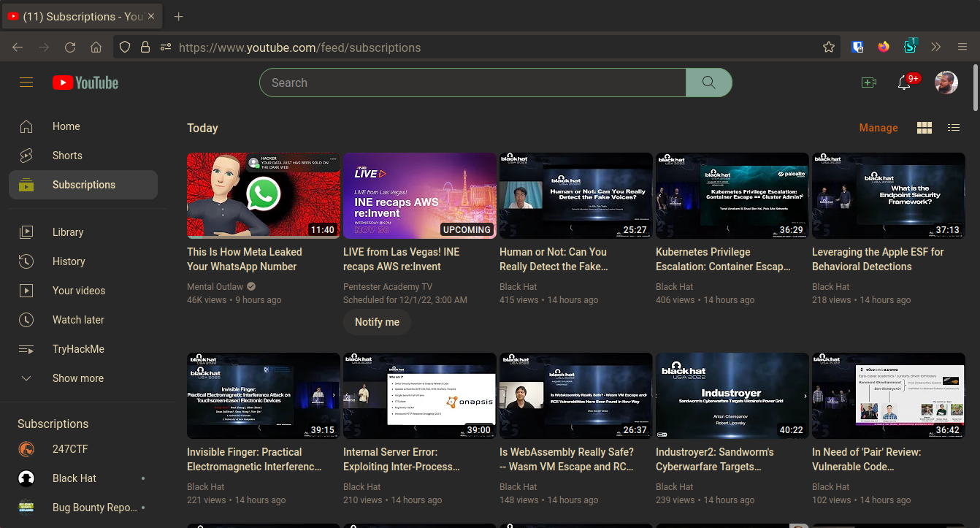The height and width of the screenshot is (528, 980).
Task: Select Shorts in the sidebar
Action: click(x=83, y=156)
